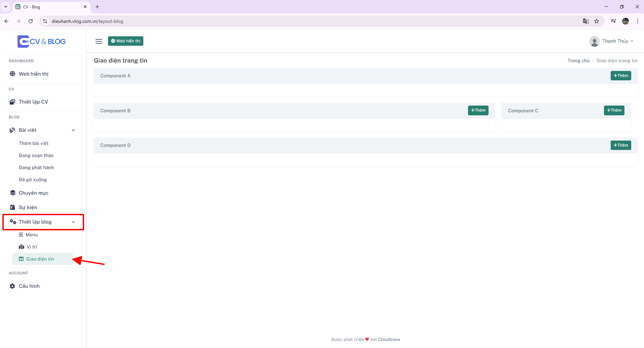Open Đang soạn thảo posts list
Image resolution: width=644 pixels, height=348 pixels.
(36, 155)
